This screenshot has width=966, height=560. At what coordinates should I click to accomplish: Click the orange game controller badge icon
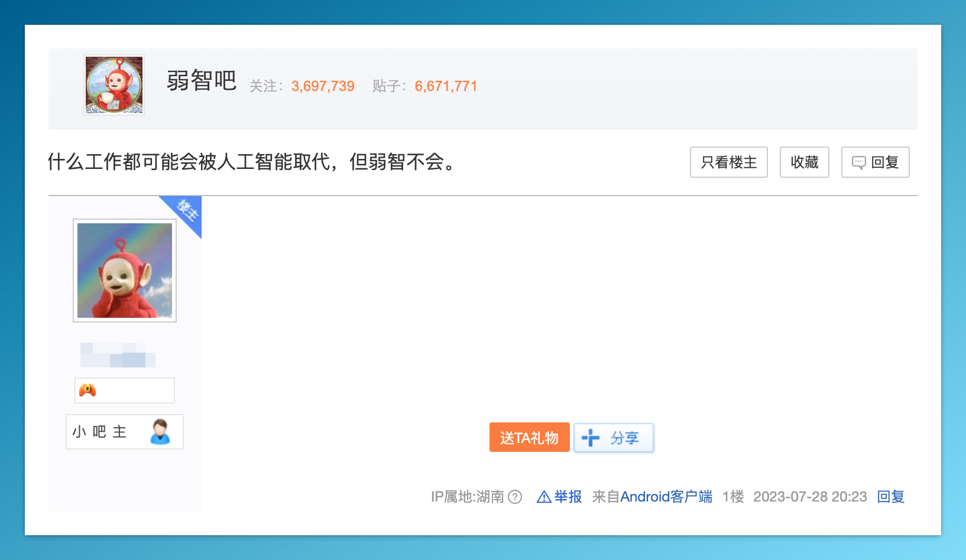tap(87, 390)
